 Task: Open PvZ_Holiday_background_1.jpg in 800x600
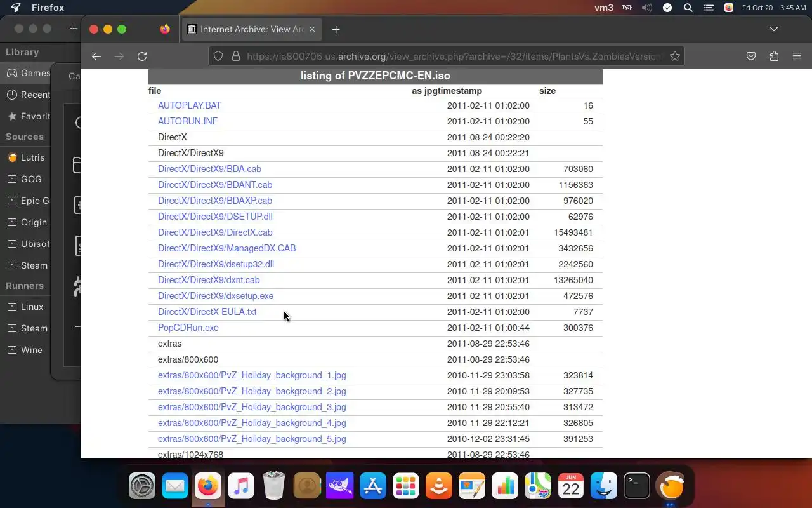[252, 375]
